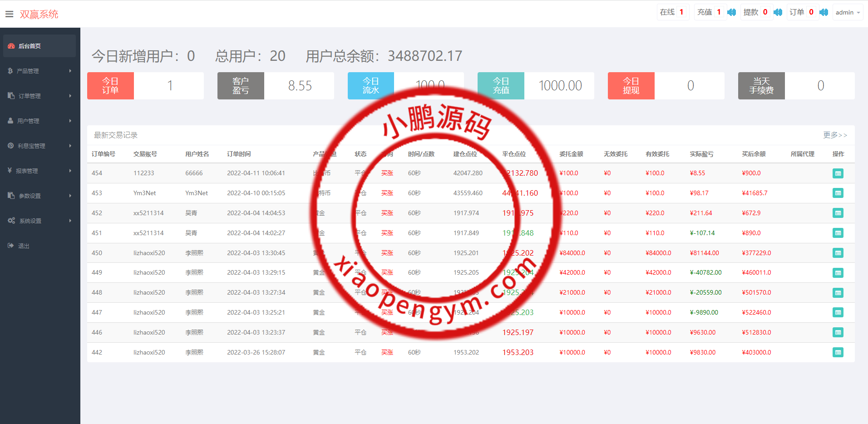Expand the 产品管理 sidebar menu

coord(39,71)
